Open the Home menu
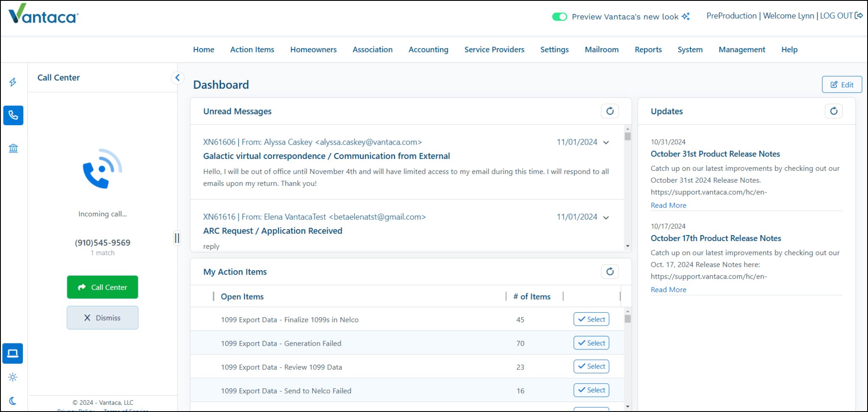This screenshot has height=412, width=868. point(204,49)
